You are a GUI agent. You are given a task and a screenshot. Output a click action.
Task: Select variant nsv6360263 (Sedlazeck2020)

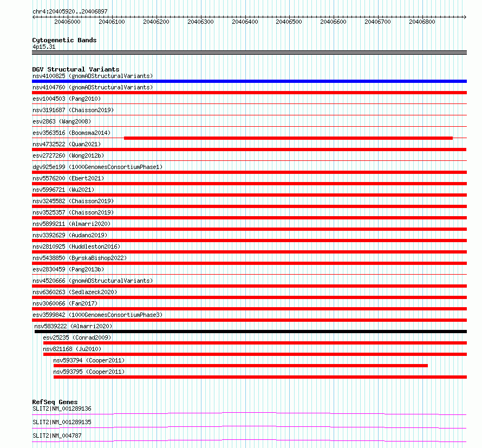point(75,292)
